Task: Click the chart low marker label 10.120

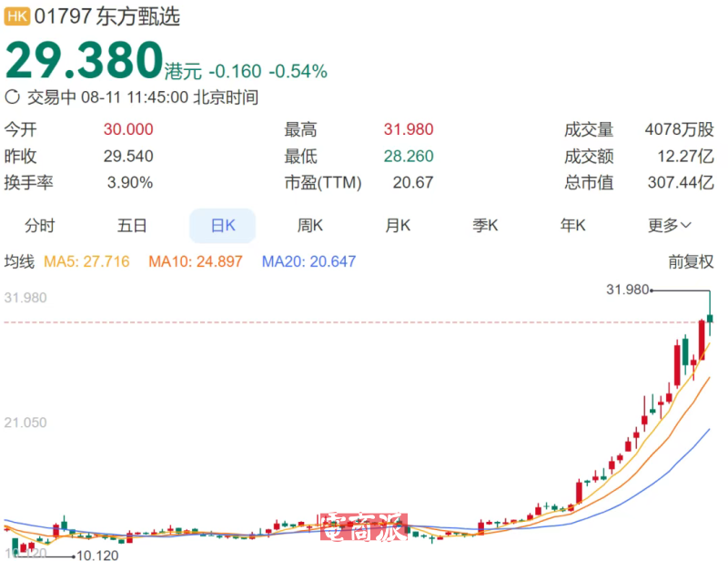Action: tap(97, 555)
